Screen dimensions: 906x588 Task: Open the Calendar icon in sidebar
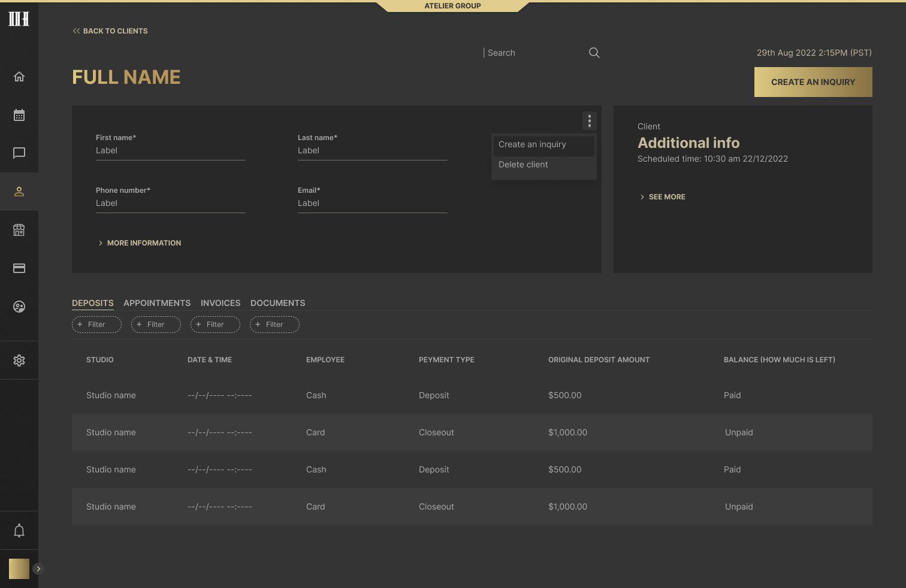pyautogui.click(x=19, y=115)
